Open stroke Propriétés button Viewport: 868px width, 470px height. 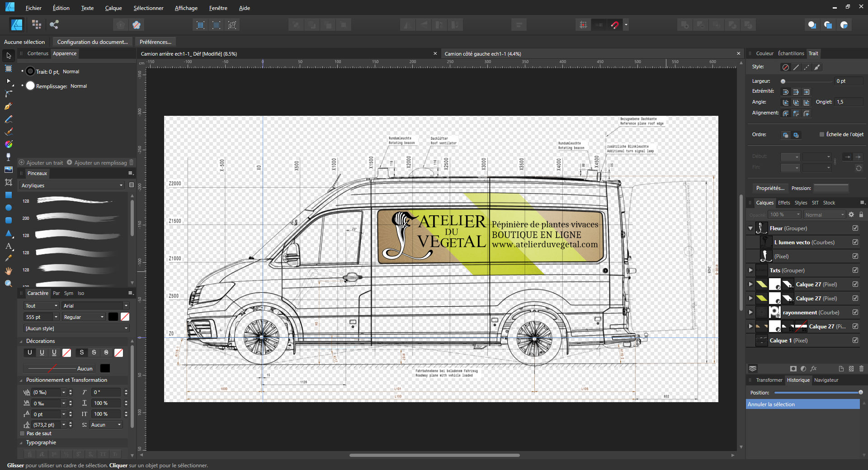(x=770, y=188)
